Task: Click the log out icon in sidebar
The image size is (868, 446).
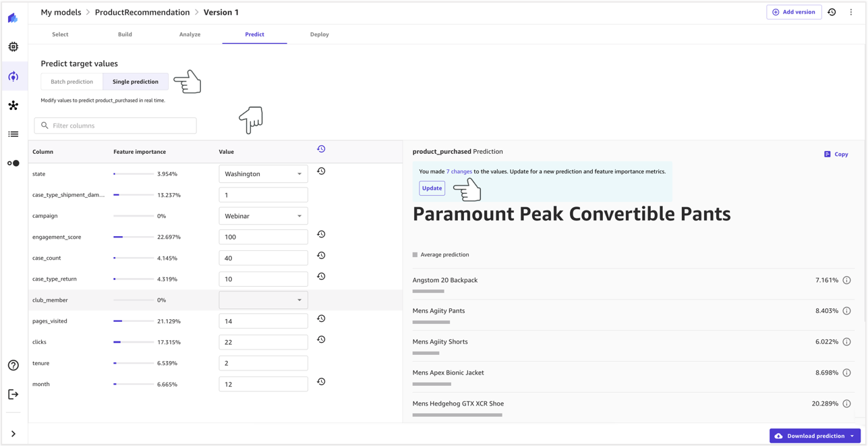Action: [13, 394]
